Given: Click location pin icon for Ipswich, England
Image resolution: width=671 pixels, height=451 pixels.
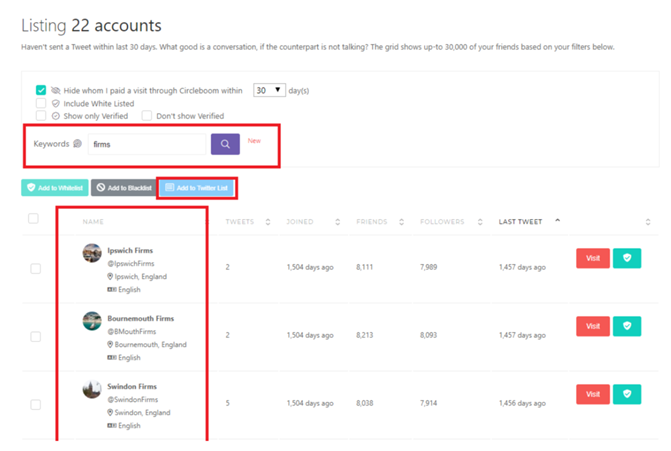Looking at the screenshot, I should tap(110, 276).
